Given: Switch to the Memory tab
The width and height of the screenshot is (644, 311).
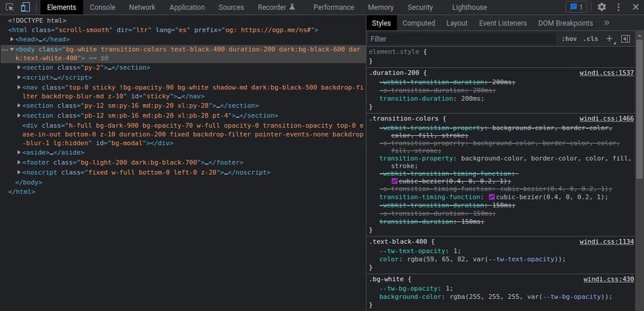Looking at the screenshot, I should click(x=381, y=7).
